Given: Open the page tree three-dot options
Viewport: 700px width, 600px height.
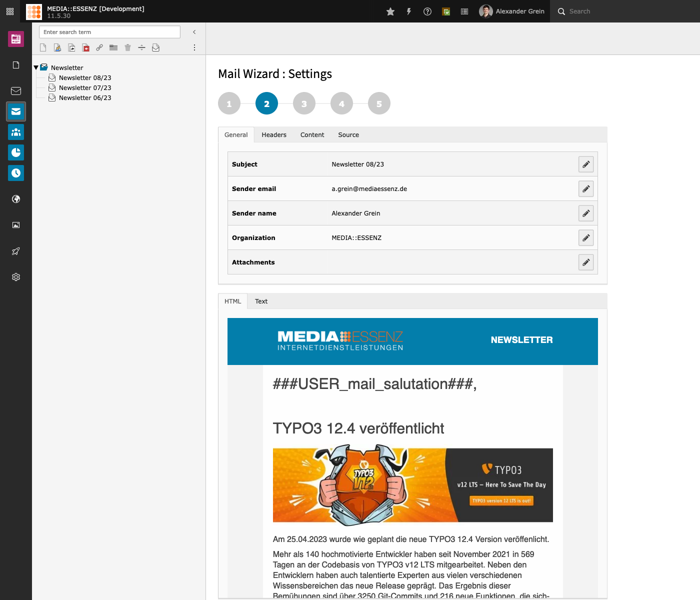Looking at the screenshot, I should pos(194,47).
